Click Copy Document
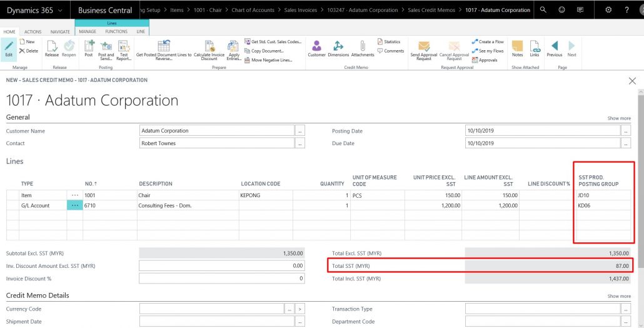Viewport: 644px width, 328px height. pyautogui.click(x=264, y=51)
